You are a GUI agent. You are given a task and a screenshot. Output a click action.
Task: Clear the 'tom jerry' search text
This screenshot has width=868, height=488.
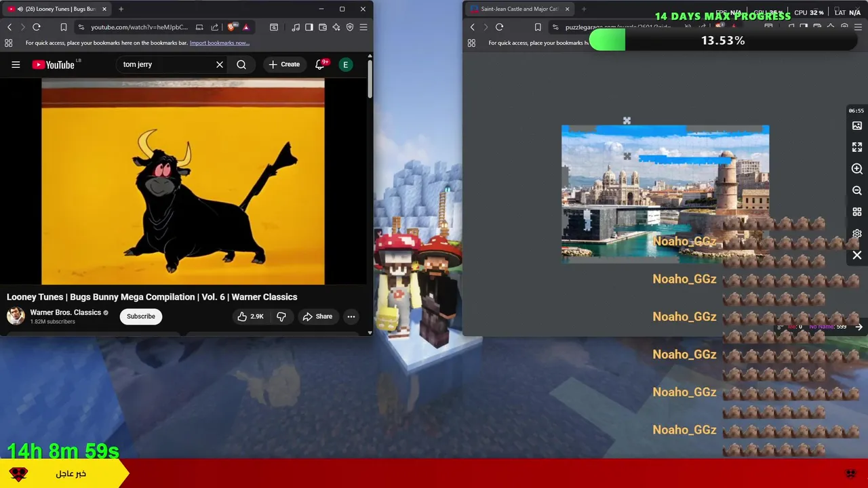pyautogui.click(x=220, y=64)
